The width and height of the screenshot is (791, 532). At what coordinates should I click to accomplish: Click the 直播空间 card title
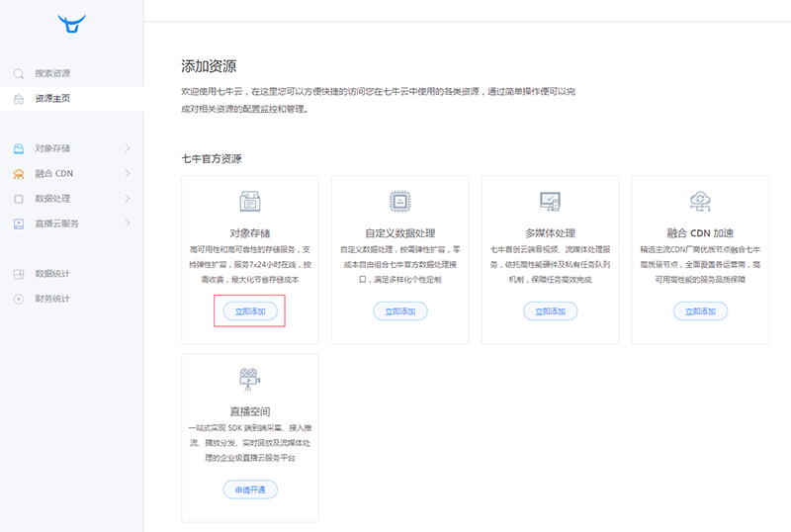250,411
